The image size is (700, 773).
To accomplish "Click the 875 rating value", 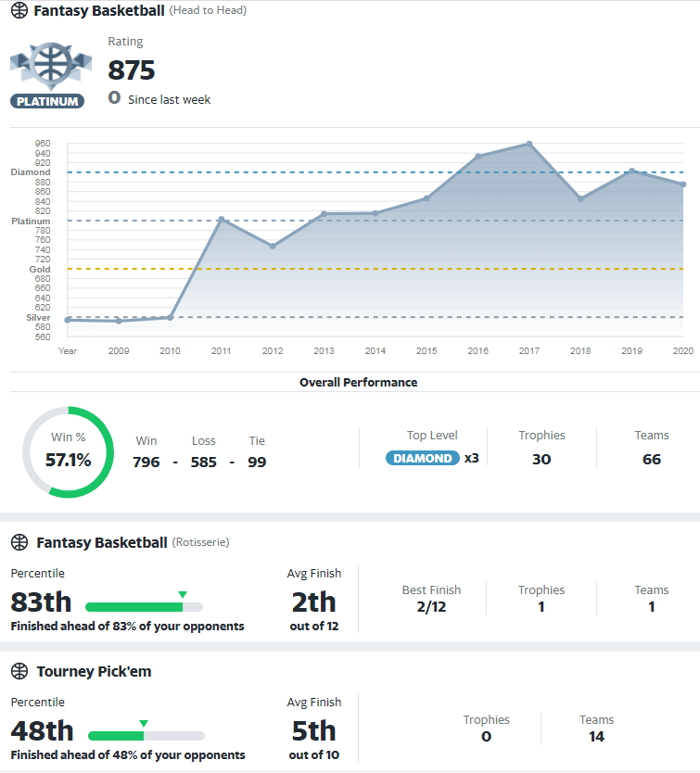I will [x=132, y=70].
